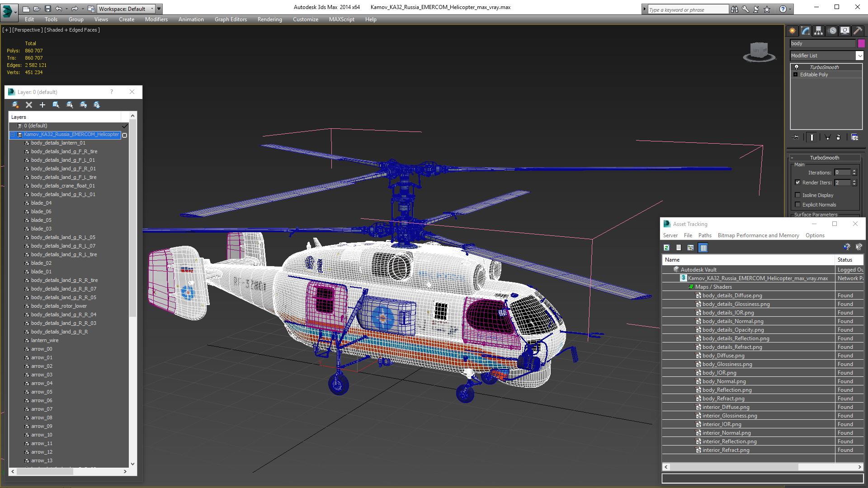
Task: Toggle TurboSmooth lightbulb visibility
Action: coord(797,67)
